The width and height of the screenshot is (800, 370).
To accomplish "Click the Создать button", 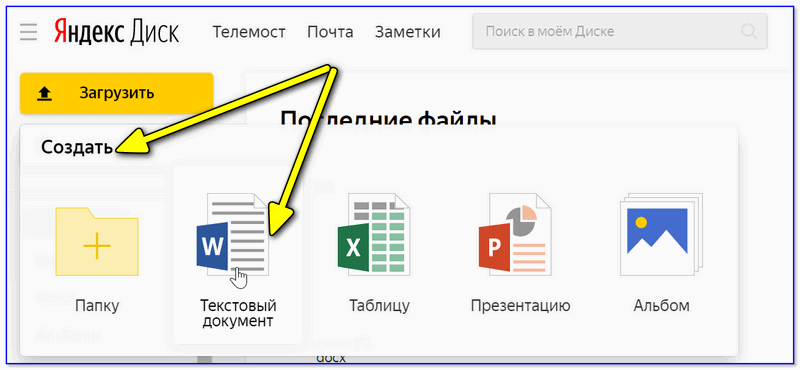I will click(77, 147).
